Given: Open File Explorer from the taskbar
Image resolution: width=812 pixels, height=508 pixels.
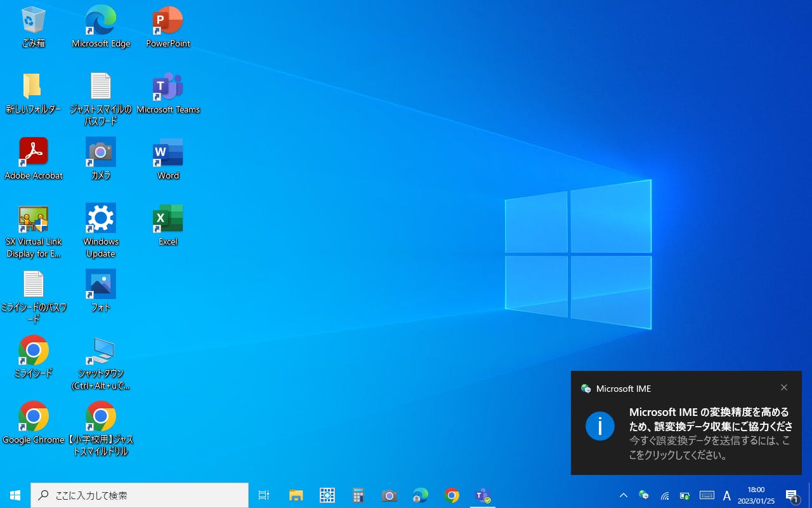Looking at the screenshot, I should pos(296,495).
